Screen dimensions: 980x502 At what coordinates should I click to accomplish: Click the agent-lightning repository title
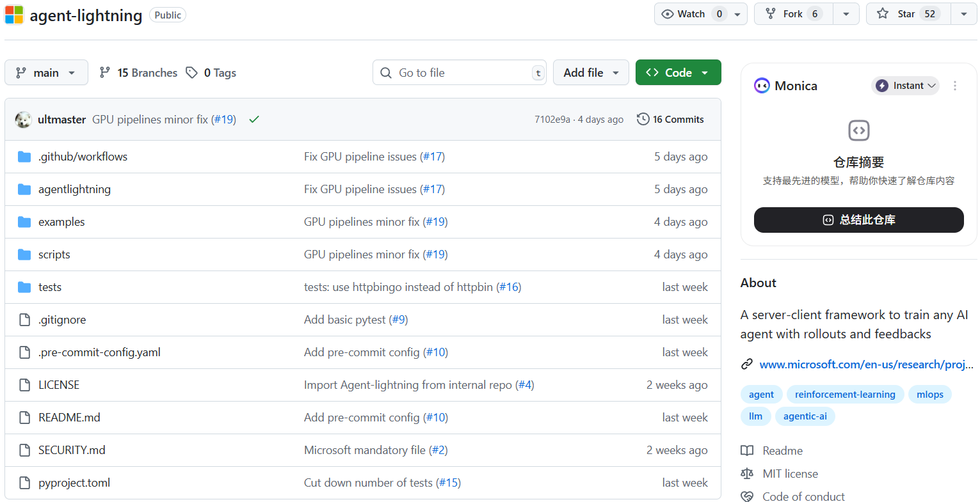86,15
